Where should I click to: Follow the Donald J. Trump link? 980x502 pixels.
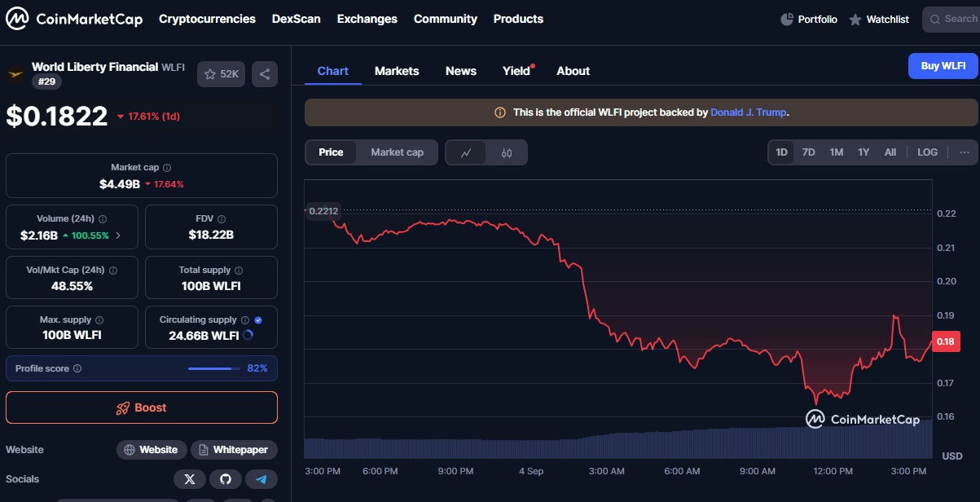[x=749, y=112]
